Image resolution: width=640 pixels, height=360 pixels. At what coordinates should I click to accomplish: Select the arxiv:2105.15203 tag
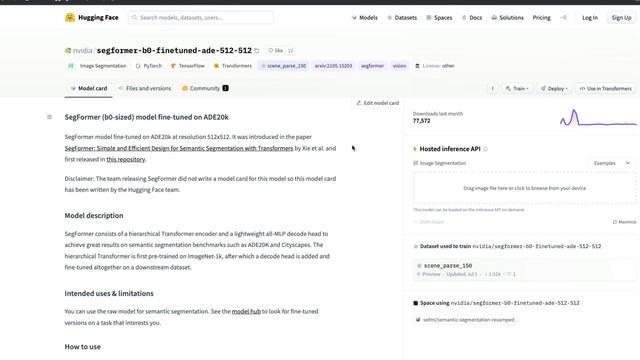tap(333, 66)
